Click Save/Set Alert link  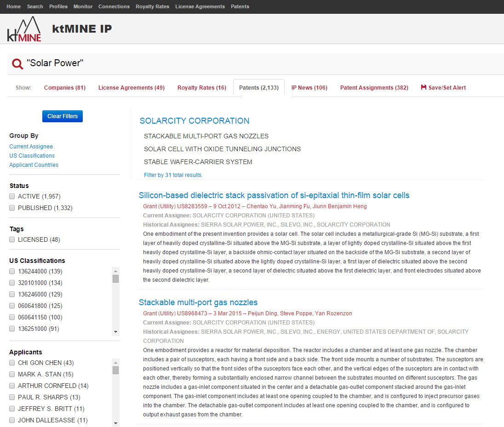click(443, 87)
